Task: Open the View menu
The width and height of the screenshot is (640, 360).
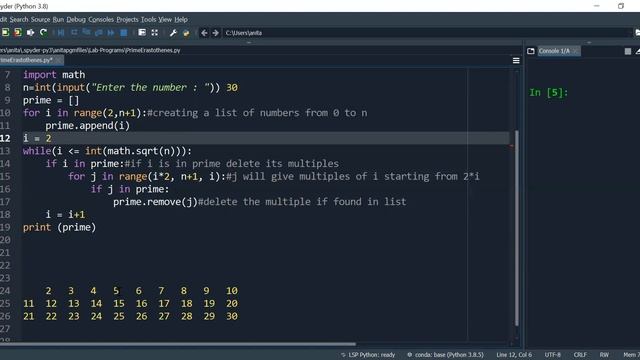Action: 165,19
